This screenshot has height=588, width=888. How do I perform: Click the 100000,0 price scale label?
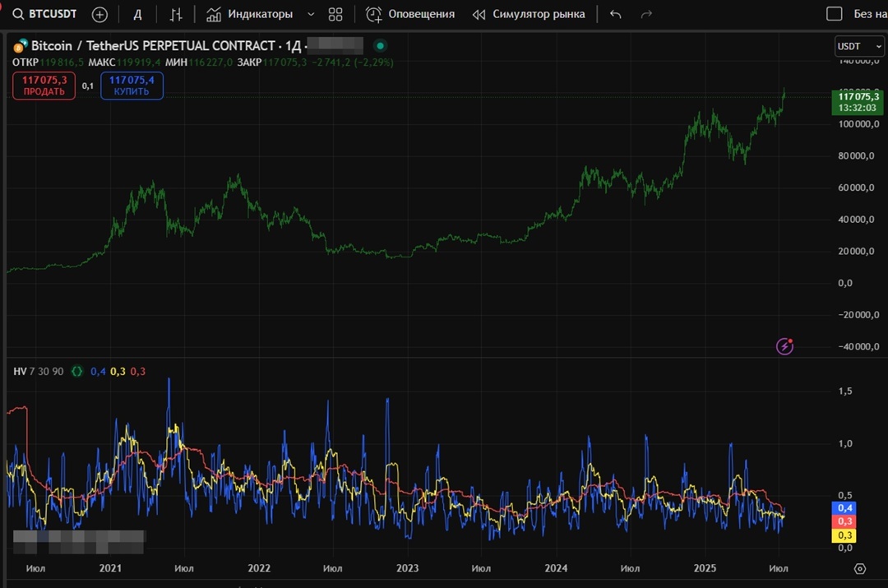tap(858, 124)
